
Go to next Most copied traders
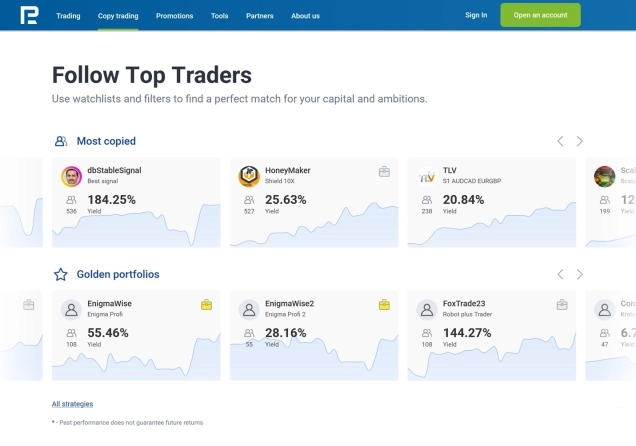point(580,141)
